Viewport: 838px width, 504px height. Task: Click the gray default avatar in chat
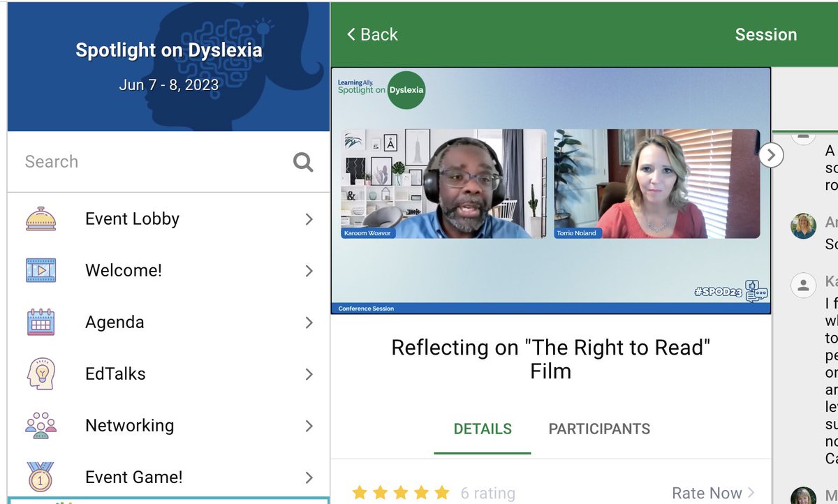(803, 284)
